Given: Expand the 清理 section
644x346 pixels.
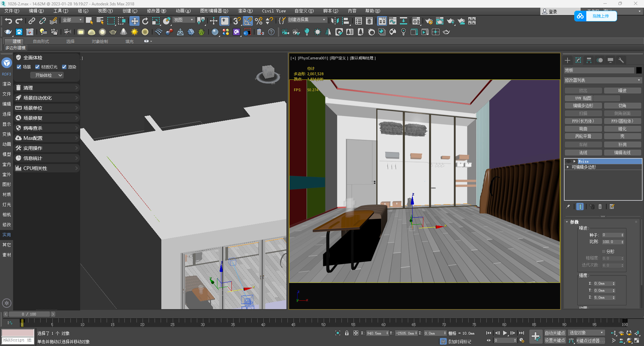Looking at the screenshot, I should pos(47,88).
